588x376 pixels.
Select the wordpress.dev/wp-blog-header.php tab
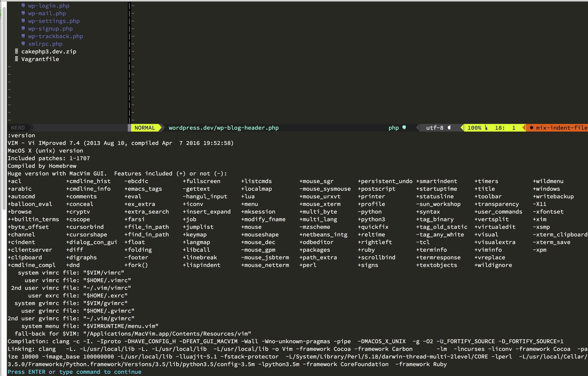(x=223, y=128)
